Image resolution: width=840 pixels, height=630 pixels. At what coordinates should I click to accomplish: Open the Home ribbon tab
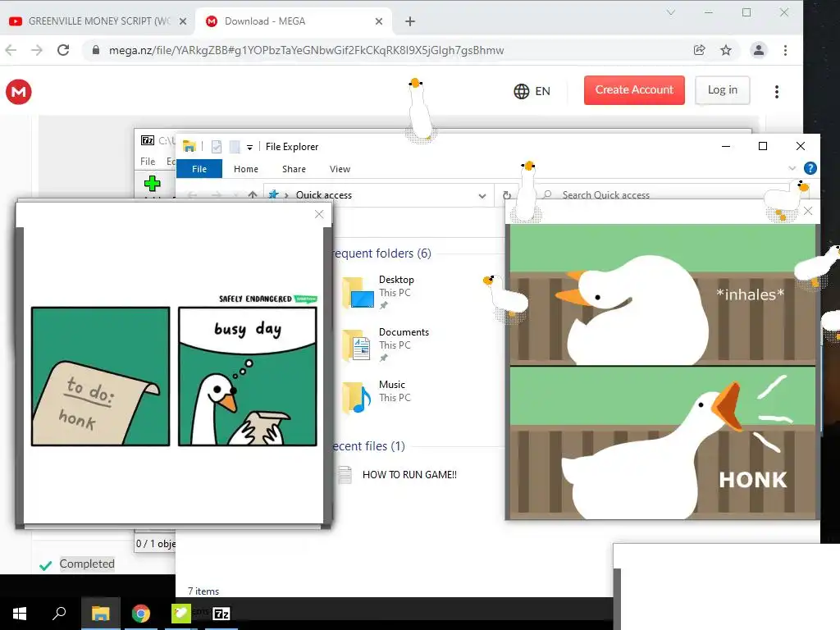(246, 169)
